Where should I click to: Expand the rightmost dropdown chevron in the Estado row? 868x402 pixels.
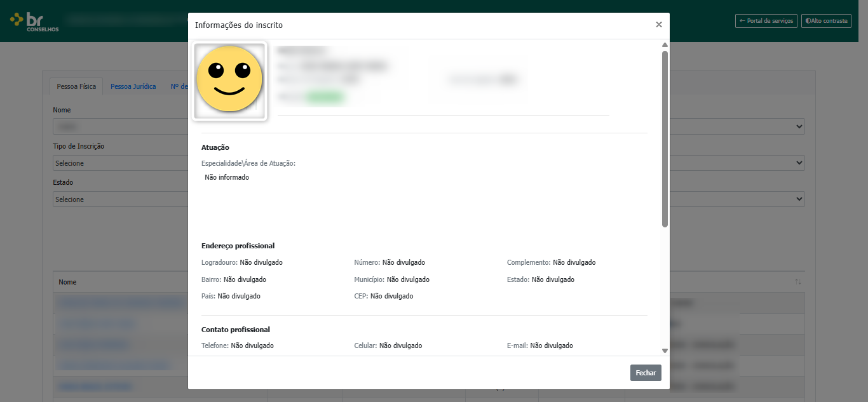coord(799,199)
